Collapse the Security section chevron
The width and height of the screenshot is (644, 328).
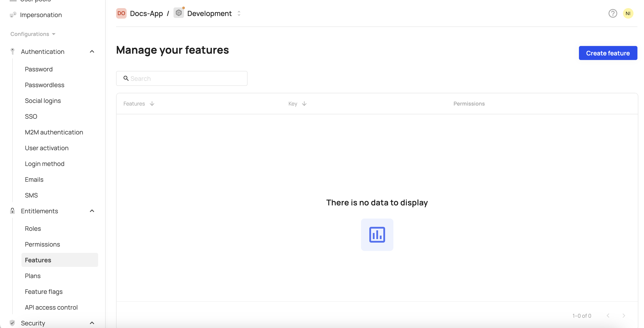92,323
